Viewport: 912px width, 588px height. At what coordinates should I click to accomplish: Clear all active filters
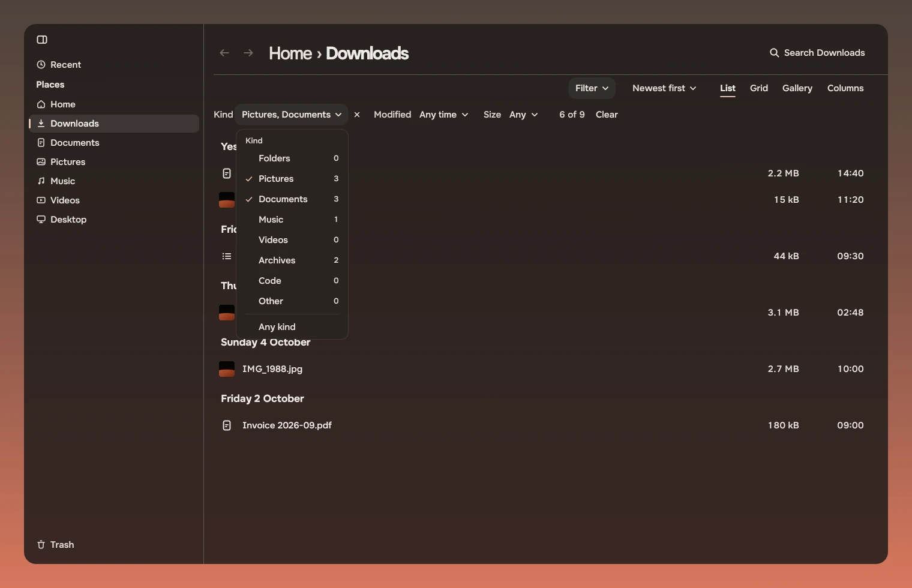(607, 115)
